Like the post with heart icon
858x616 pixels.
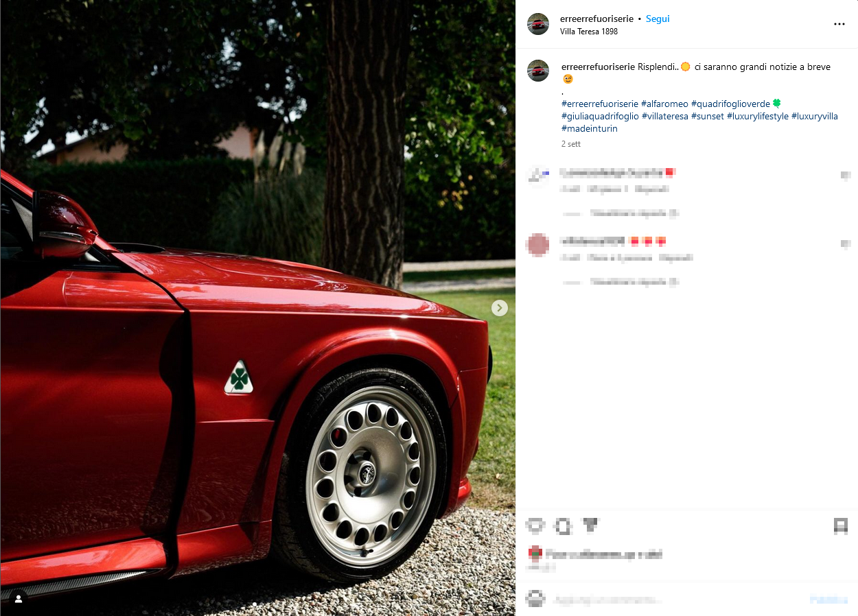click(535, 526)
